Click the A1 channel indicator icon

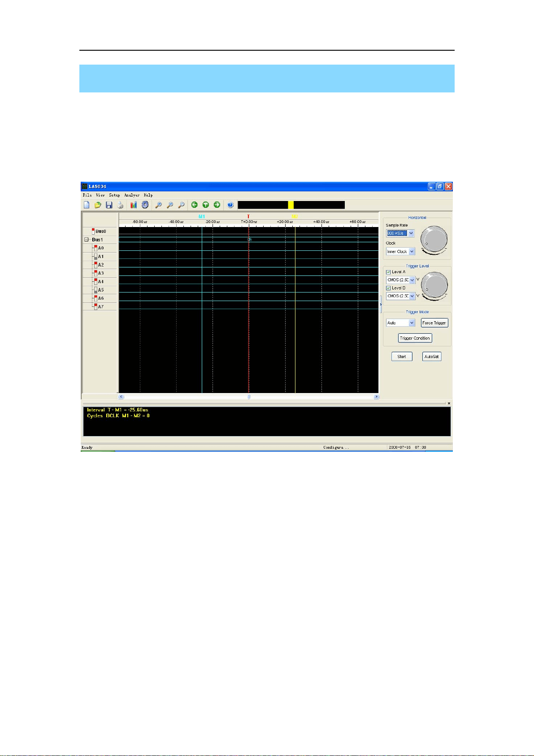point(96,257)
